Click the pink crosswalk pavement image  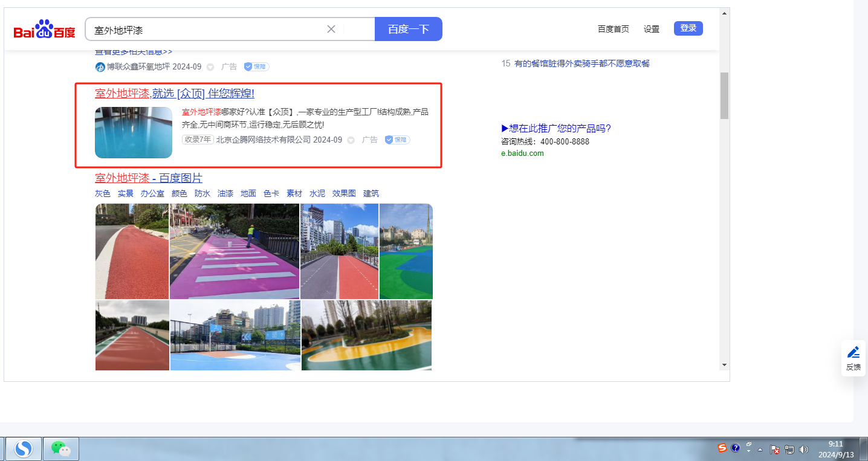tap(235, 251)
